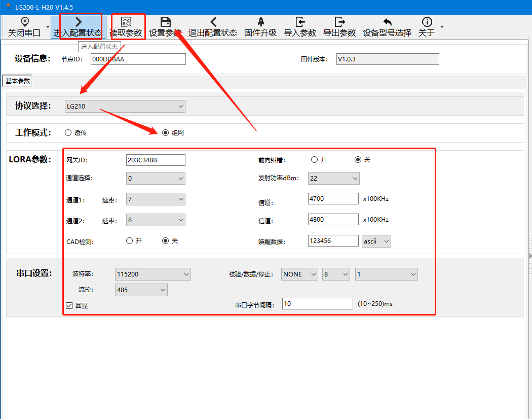Open the 协议选择 LG210 dropdown
Image resolution: width=532 pixels, height=419 pixels.
[x=125, y=107]
